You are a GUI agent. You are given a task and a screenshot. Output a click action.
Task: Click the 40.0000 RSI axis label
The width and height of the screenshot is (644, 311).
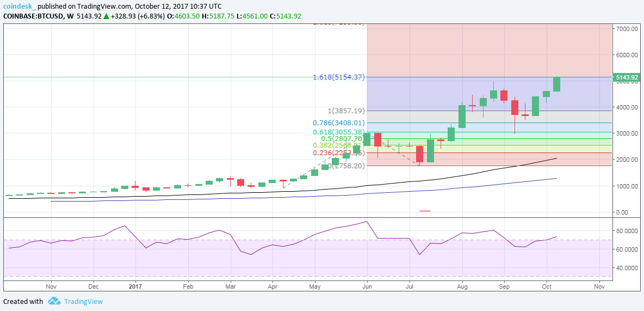628,268
